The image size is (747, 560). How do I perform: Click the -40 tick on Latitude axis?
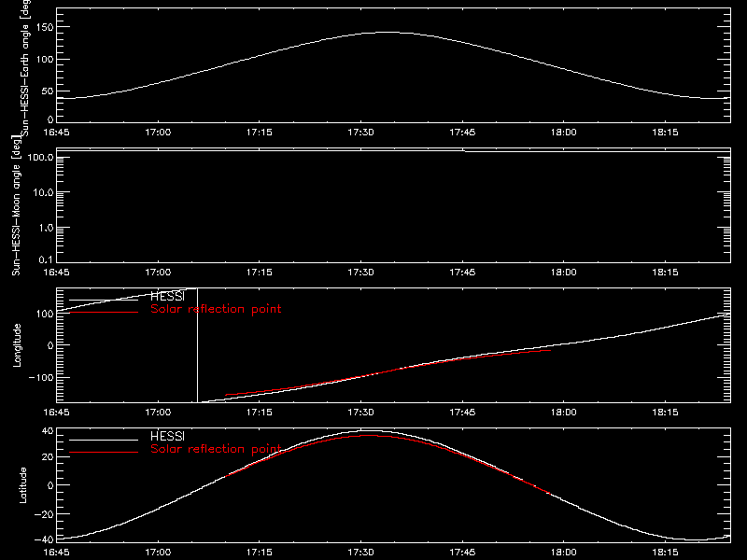[44, 540]
